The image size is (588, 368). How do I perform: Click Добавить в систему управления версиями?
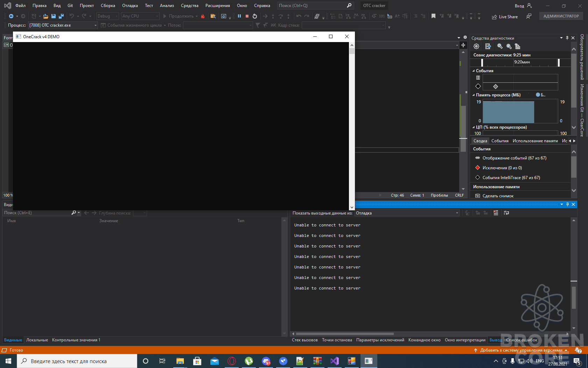(521, 350)
